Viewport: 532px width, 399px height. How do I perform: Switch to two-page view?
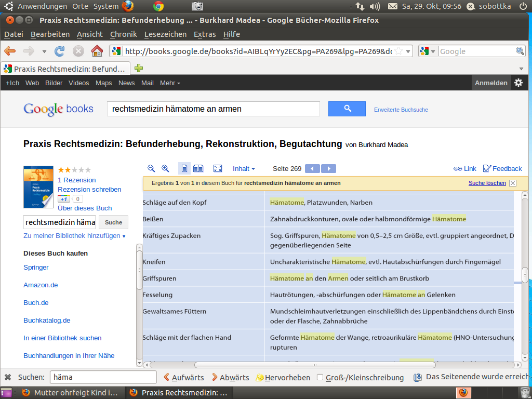tap(198, 168)
